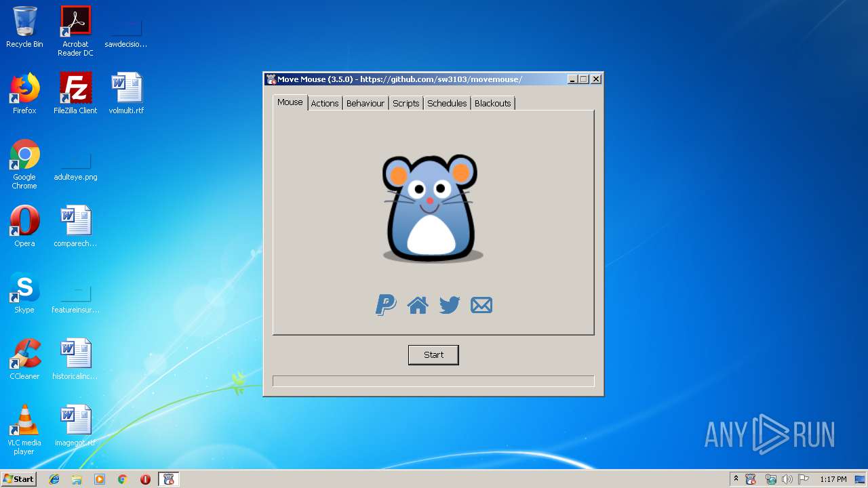The image size is (868, 488).
Task: Switch to the Blackouts tab
Action: click(x=493, y=103)
